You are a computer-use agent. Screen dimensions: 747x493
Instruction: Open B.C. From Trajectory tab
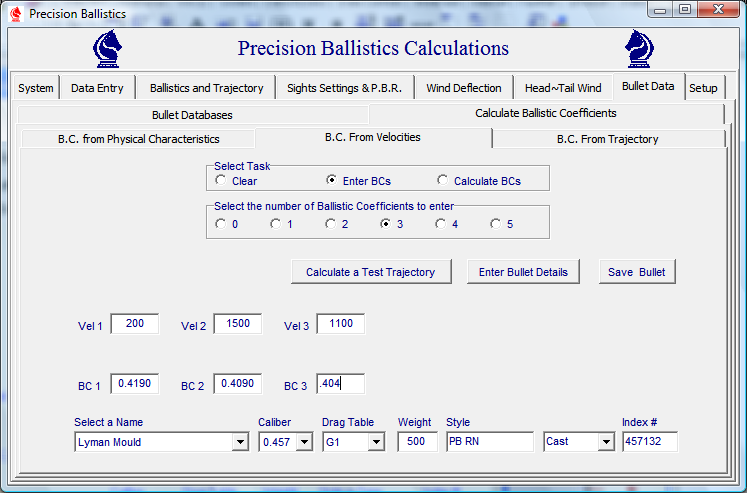click(x=607, y=139)
